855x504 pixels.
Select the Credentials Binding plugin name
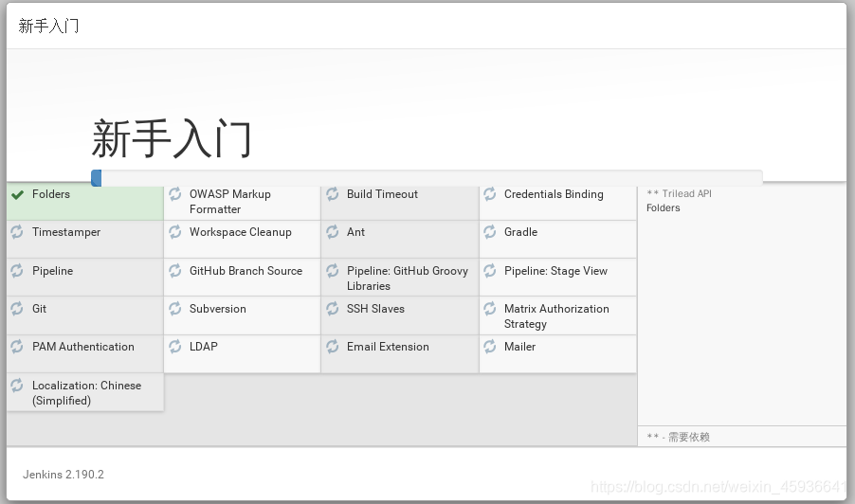pos(554,194)
